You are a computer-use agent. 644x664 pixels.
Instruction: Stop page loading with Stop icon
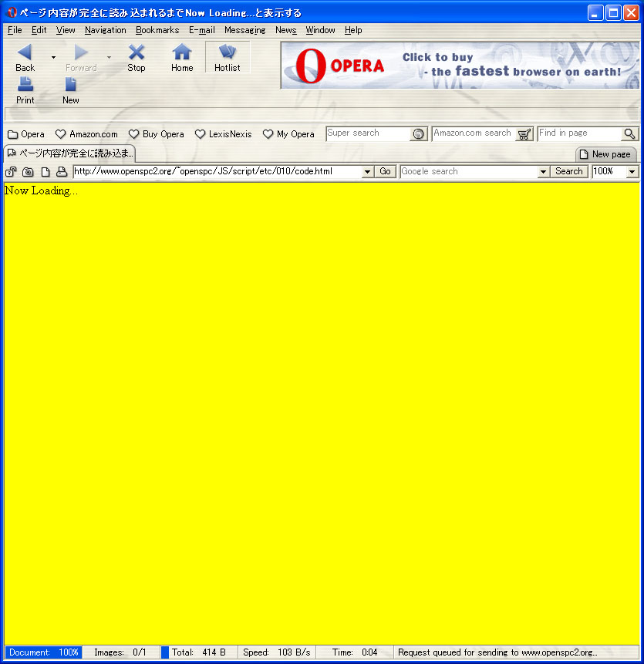point(137,52)
